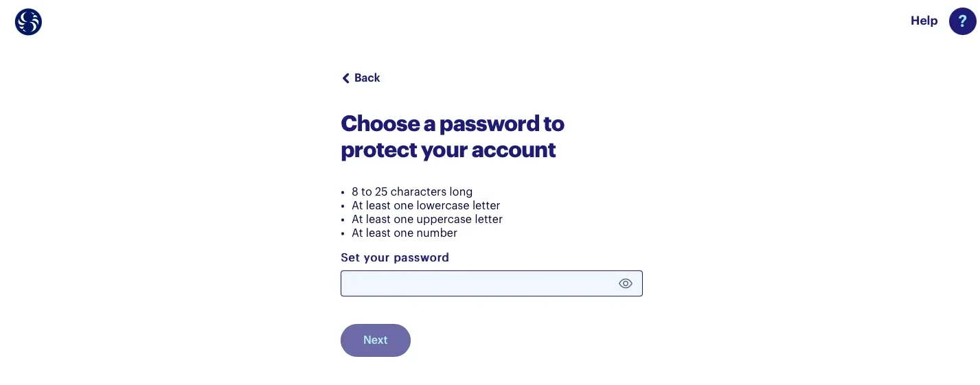The image size is (980, 385).
Task: Click the left chevron beside Back
Action: click(346, 78)
